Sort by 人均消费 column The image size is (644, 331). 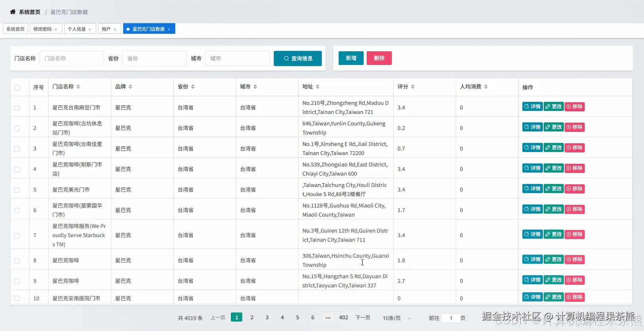(486, 87)
